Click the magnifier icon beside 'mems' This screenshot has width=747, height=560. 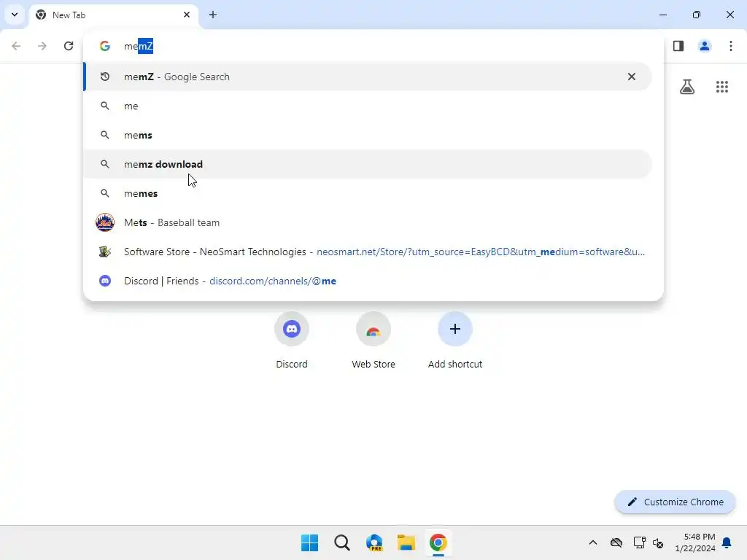105,135
